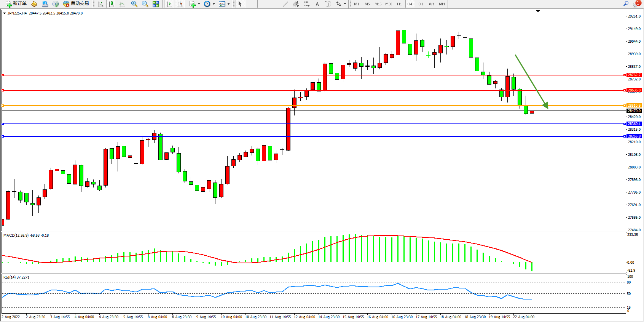
Task: Zoom out of the chart
Action: click(x=145, y=4)
